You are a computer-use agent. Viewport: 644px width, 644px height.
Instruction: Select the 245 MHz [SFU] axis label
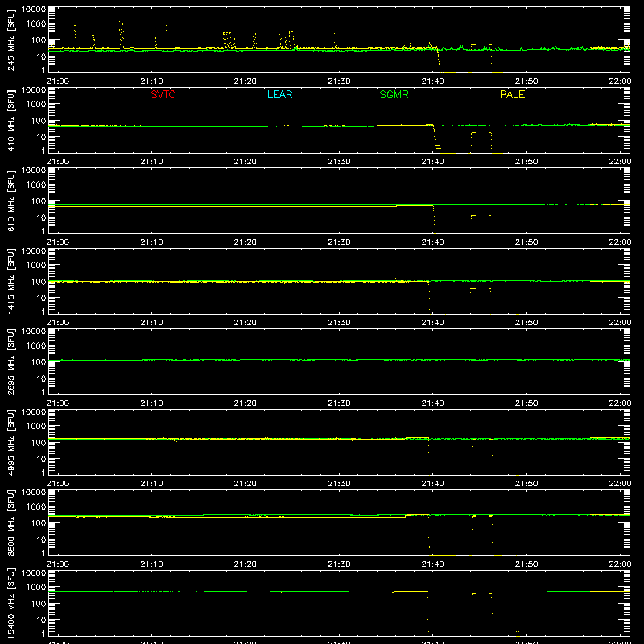point(11,39)
